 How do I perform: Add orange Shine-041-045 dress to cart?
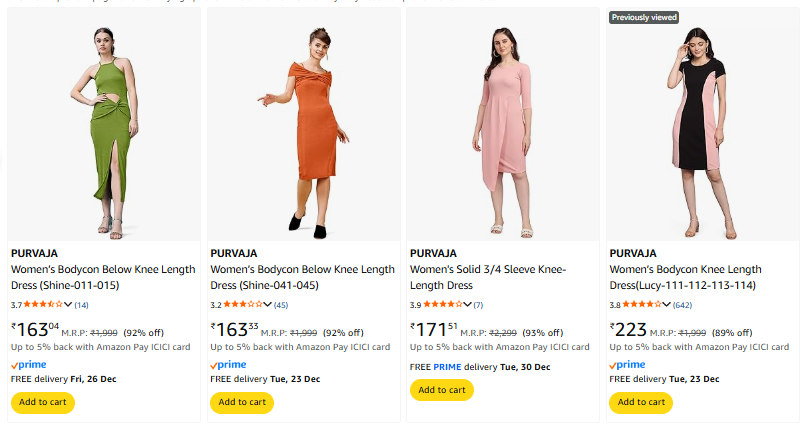[x=242, y=402]
